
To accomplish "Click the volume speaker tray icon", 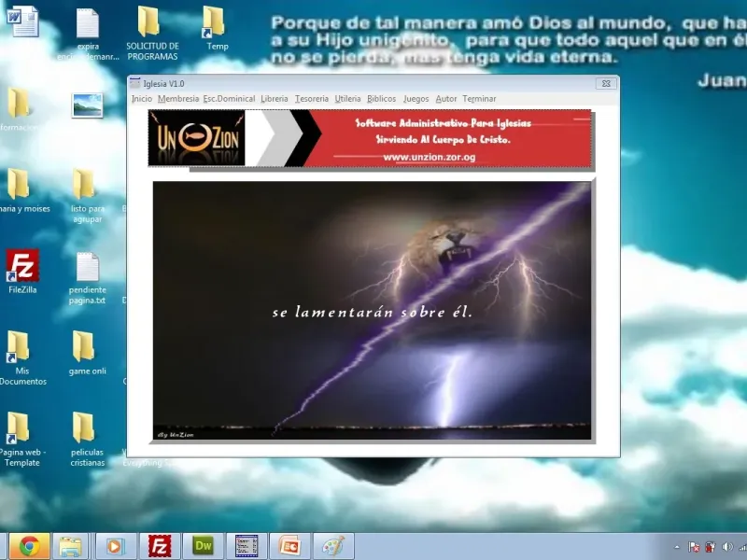I will click(727, 547).
